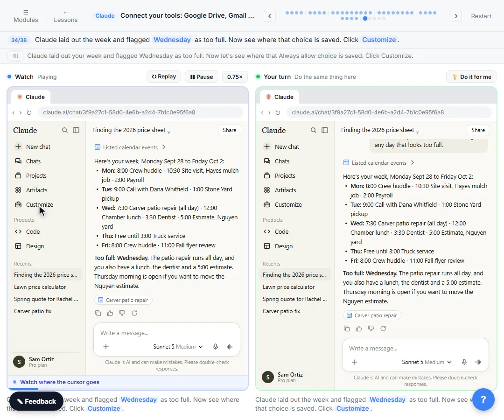Open Spring quote for Rachel in Your turn recents
The height and width of the screenshot is (420, 504).
[294, 299]
